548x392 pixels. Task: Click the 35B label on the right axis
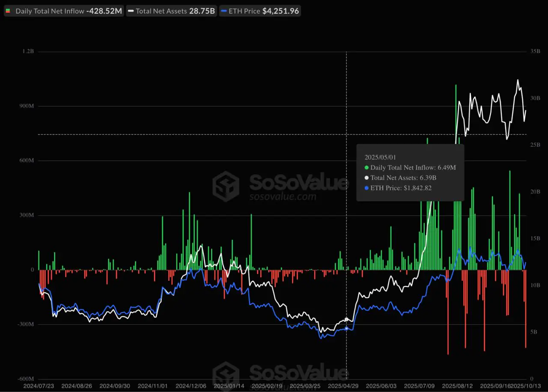(535, 51)
